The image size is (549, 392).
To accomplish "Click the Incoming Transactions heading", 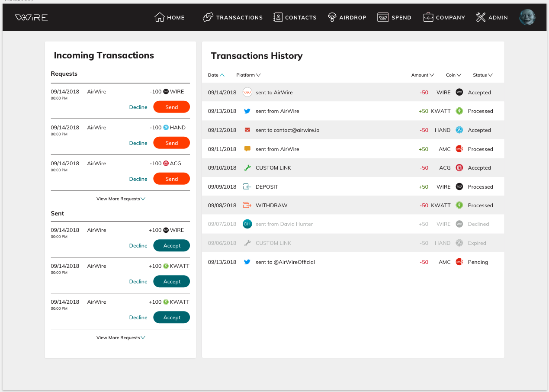I will pyautogui.click(x=104, y=55).
